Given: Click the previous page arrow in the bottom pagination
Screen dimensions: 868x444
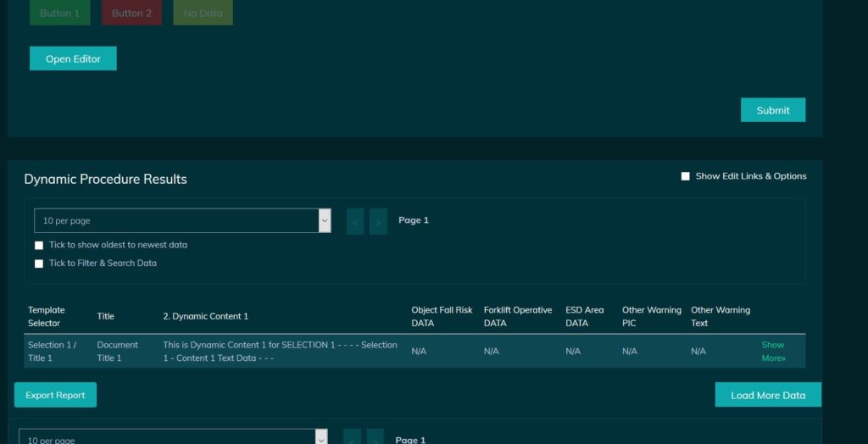Looking at the screenshot, I should 352,438.
